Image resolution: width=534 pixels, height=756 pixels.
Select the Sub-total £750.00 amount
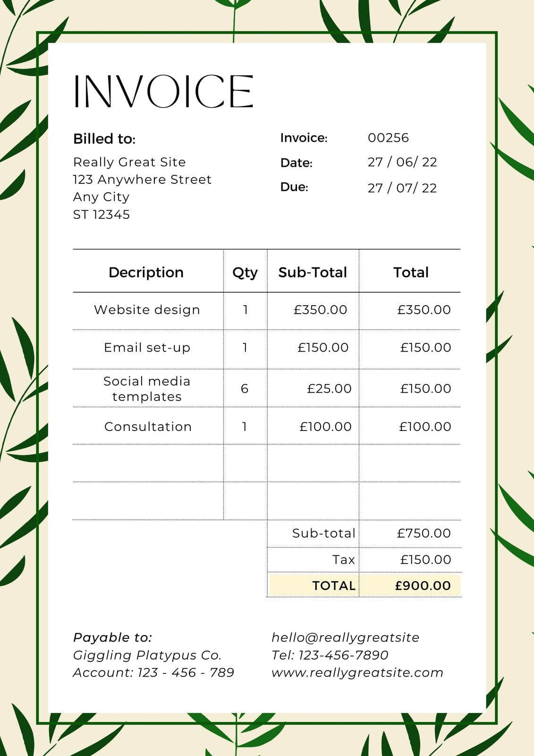[424, 533]
